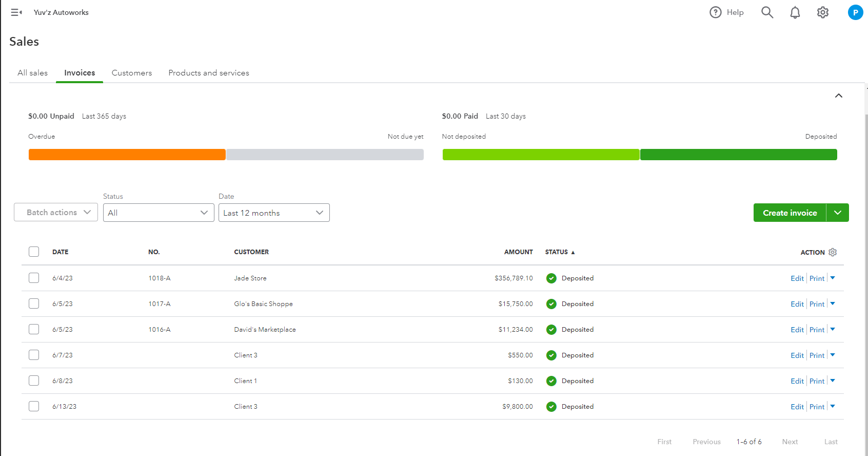Image resolution: width=868 pixels, height=456 pixels.
Task: Open the settings gear in the header
Action: [823, 12]
